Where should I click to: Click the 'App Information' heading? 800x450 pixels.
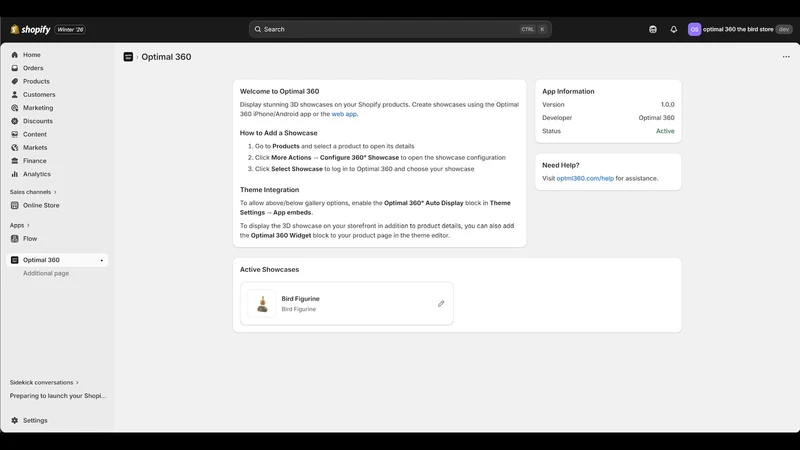(x=568, y=91)
